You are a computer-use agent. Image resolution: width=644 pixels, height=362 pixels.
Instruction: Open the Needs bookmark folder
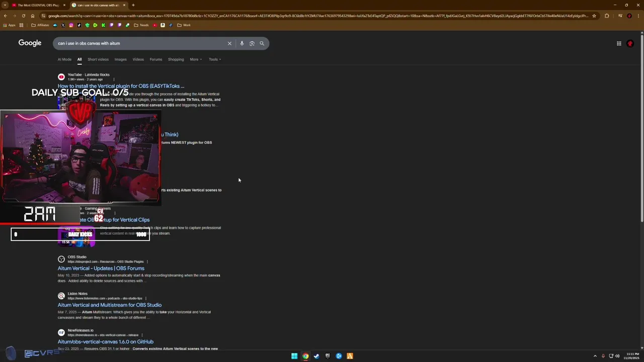(x=141, y=25)
